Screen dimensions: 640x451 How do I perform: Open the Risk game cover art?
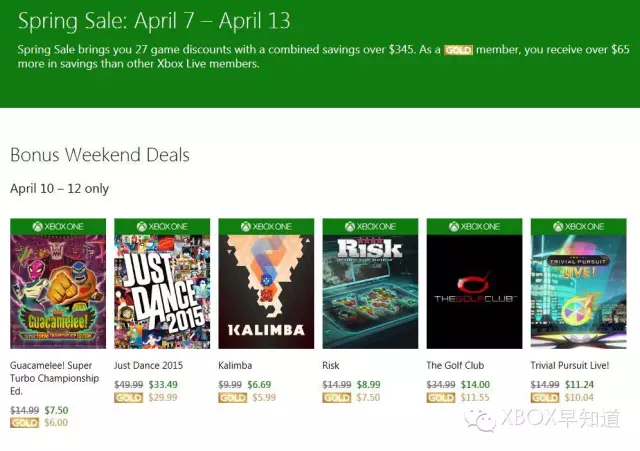(370, 292)
